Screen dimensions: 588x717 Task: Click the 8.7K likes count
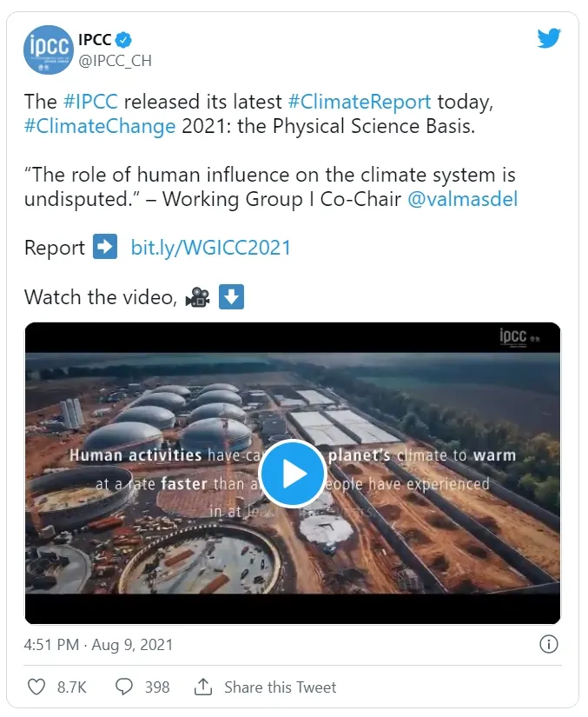pyautogui.click(x=72, y=687)
